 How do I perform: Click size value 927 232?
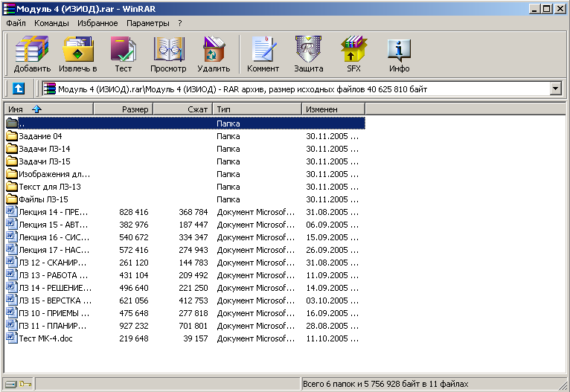coord(134,326)
